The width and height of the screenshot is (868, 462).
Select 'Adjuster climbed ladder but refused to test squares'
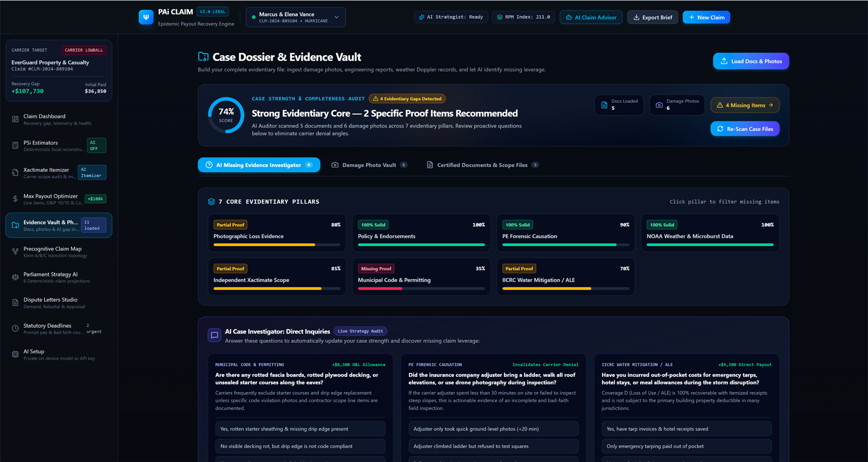click(x=493, y=446)
